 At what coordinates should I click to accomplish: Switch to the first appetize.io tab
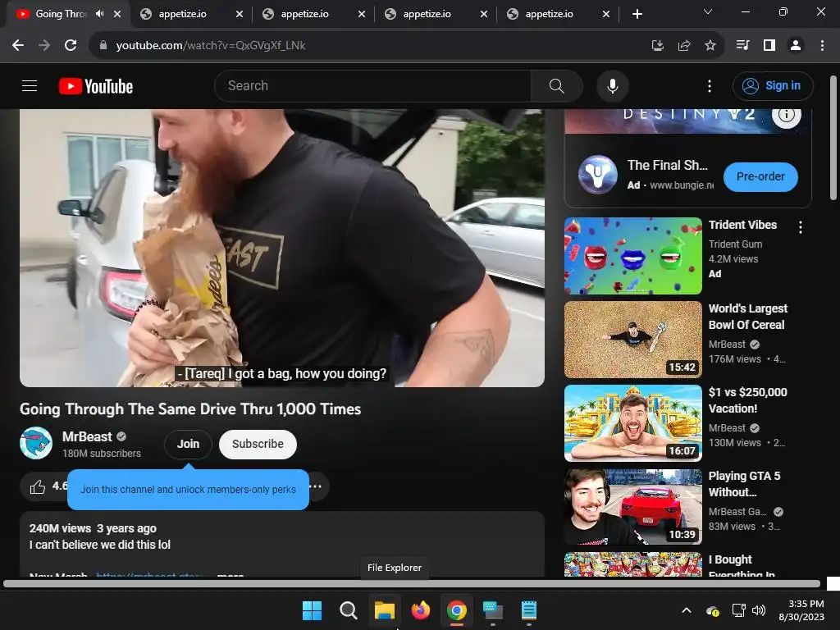point(183,14)
